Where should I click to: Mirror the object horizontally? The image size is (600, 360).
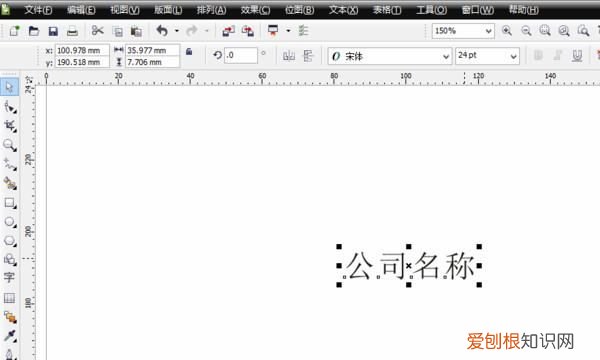pos(289,56)
